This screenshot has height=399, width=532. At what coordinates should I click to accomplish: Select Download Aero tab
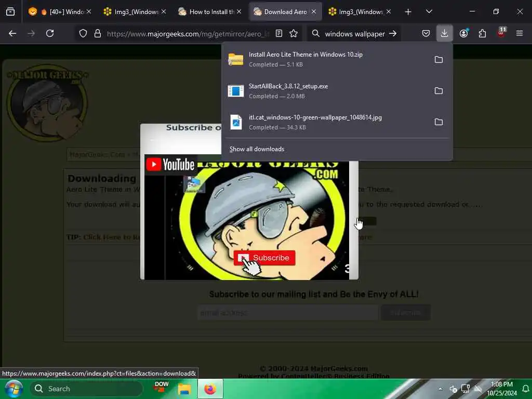284,12
